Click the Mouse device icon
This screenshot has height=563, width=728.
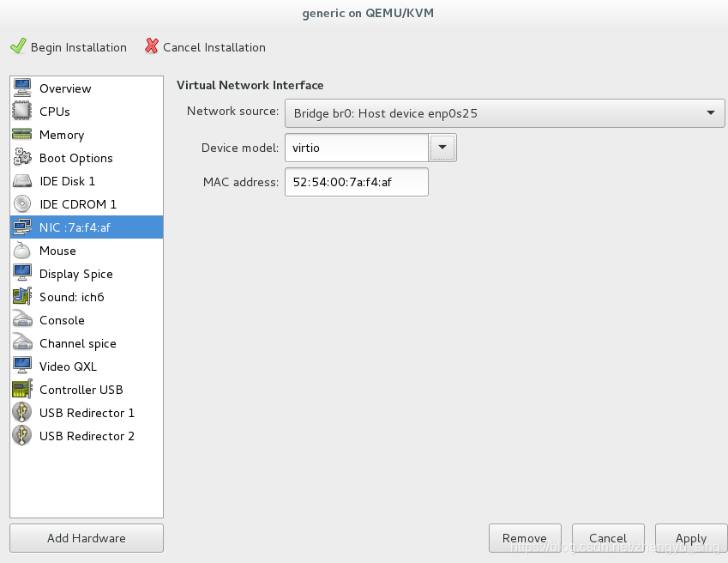[x=21, y=251]
